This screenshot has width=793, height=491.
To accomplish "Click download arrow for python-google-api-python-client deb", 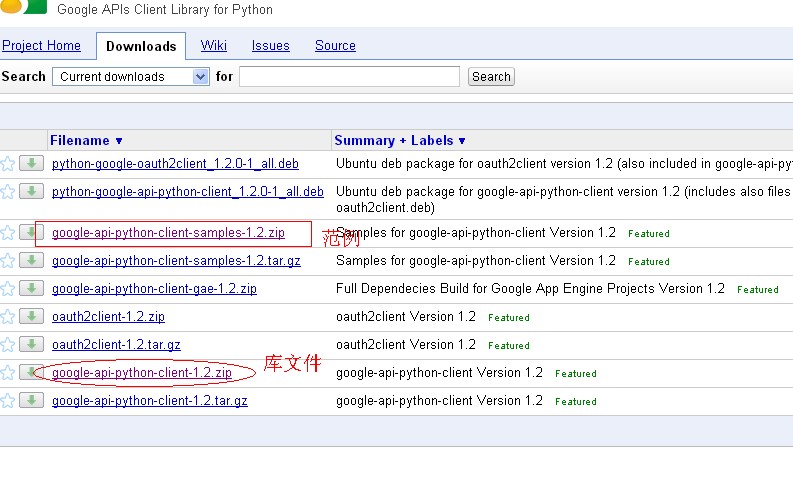I will tap(31, 191).
